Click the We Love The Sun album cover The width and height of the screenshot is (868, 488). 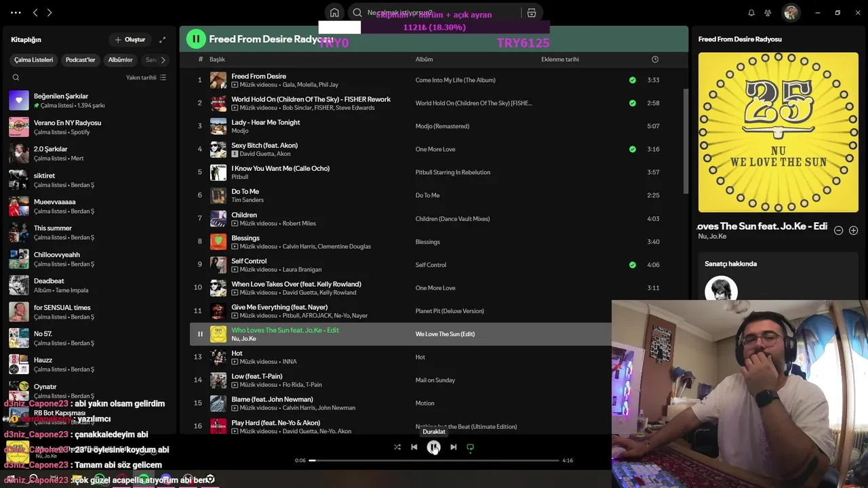point(778,133)
